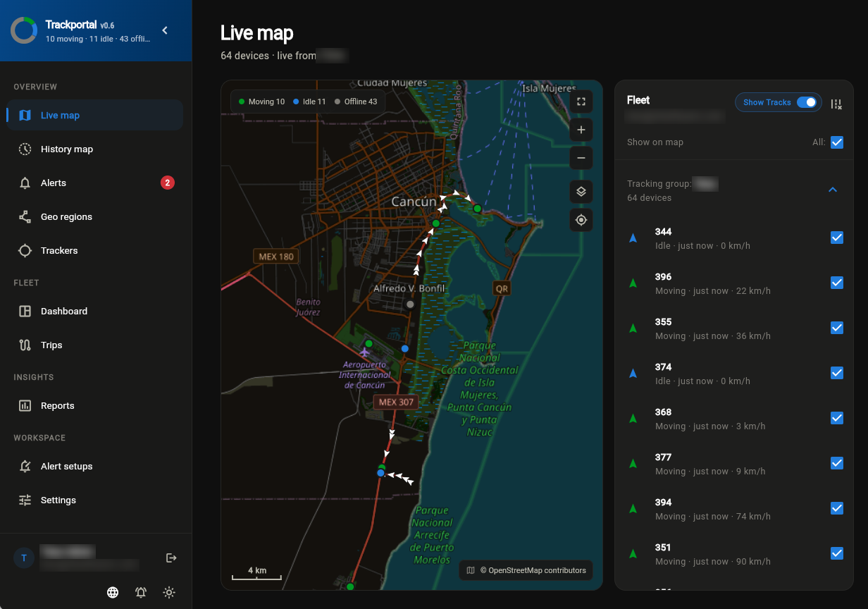
Task: Select device 394 in fleet list
Action: 734,509
